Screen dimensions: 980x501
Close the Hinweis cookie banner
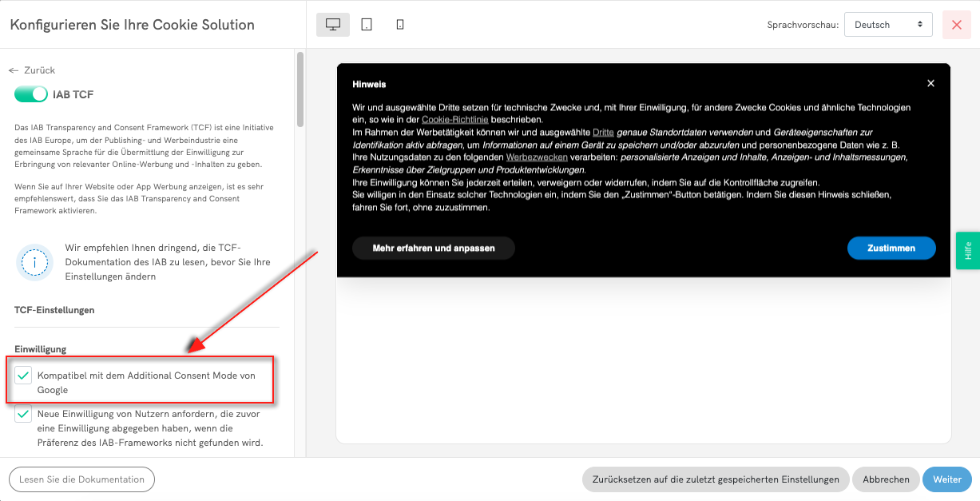click(x=930, y=82)
